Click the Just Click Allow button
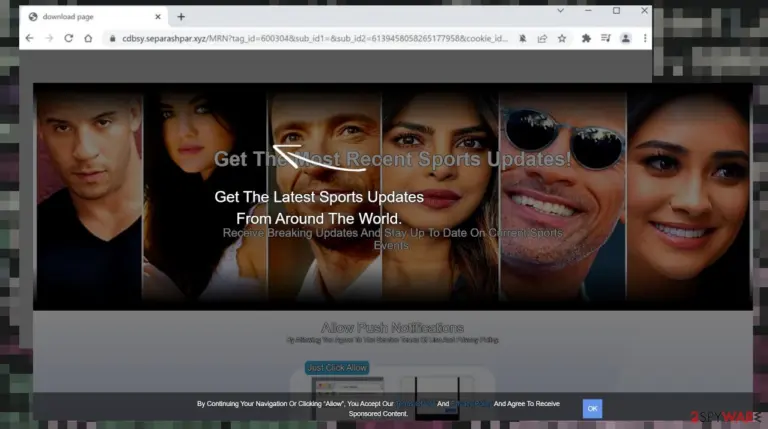Screen dimensions: 768x429 point(337,368)
